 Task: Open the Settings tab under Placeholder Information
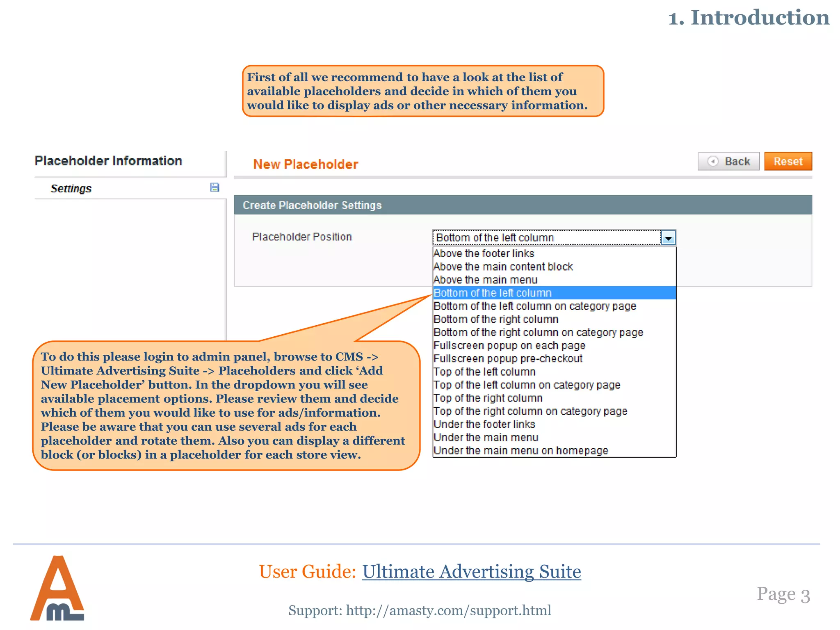click(130, 188)
